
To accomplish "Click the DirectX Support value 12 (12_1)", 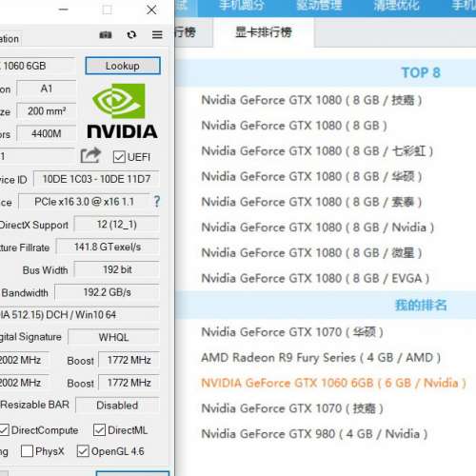I will coord(117,225).
